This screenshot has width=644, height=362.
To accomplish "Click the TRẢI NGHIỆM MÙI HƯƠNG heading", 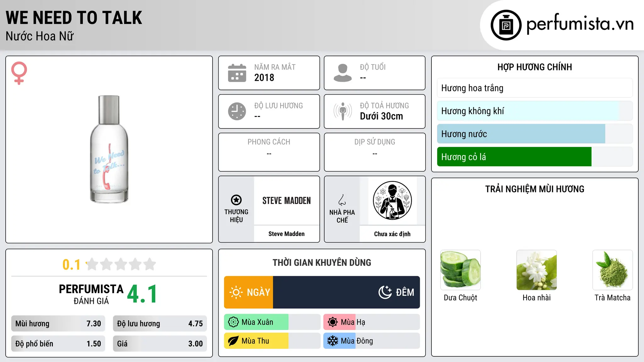I will (x=535, y=189).
